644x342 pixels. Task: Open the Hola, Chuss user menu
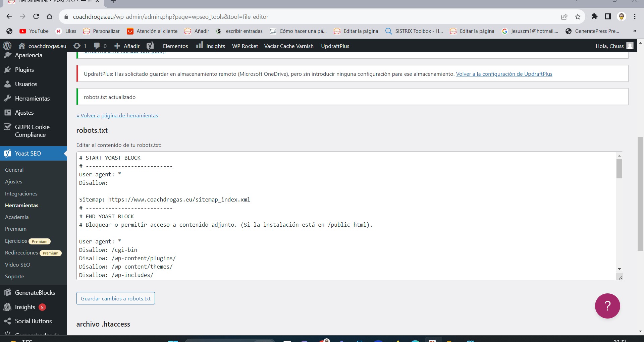614,46
